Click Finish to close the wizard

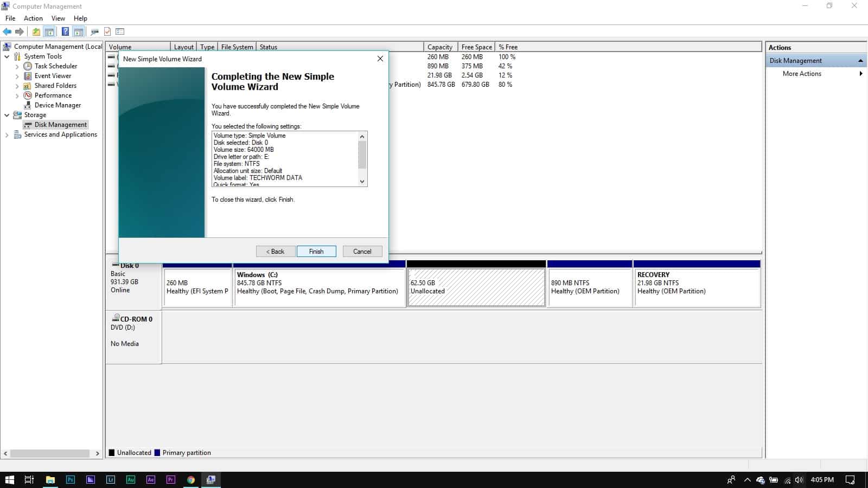316,252
